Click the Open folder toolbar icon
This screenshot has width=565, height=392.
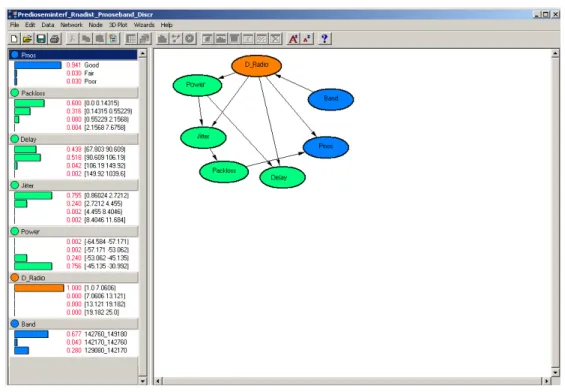click(27, 39)
